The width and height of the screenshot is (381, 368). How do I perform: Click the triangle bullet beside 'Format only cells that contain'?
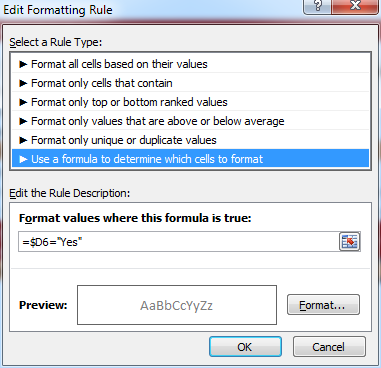[23, 83]
